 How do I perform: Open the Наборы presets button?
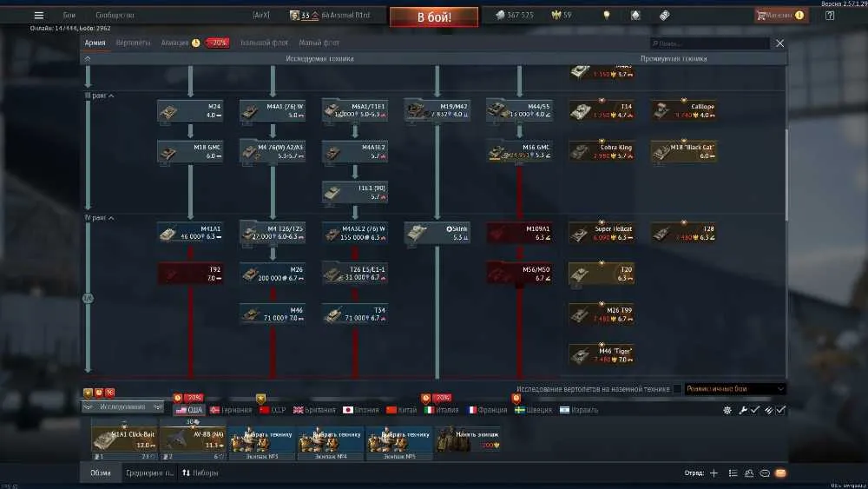tap(201, 473)
